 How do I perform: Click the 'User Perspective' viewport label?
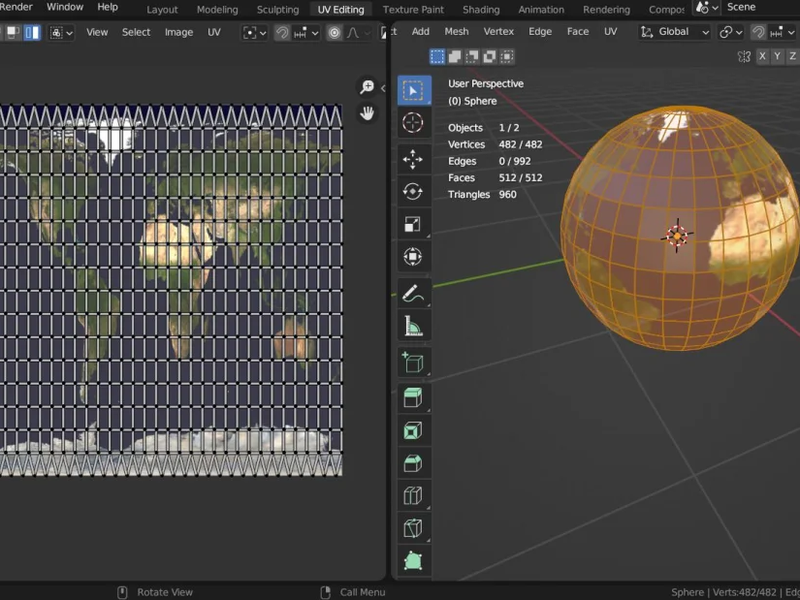click(x=486, y=84)
